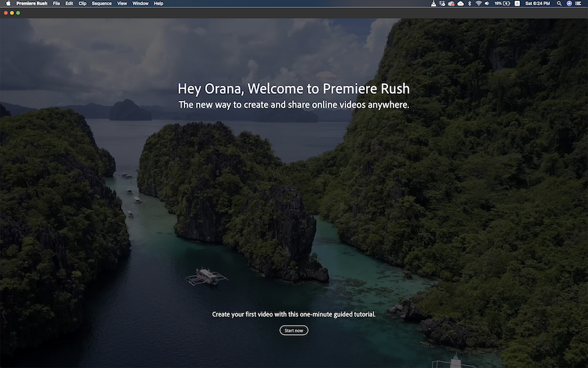
Task: Open Spotlight search
Action: 559,3
